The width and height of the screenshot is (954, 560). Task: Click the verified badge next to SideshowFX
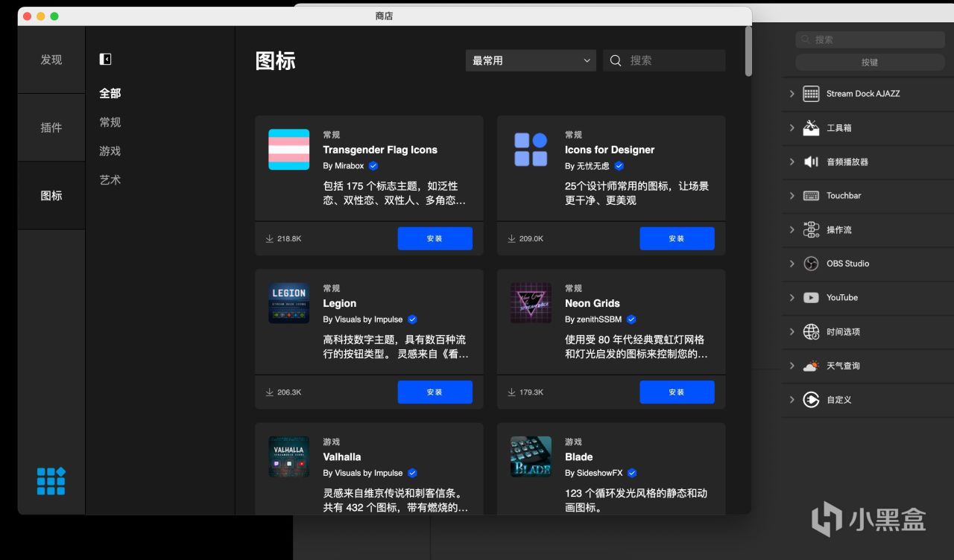632,473
